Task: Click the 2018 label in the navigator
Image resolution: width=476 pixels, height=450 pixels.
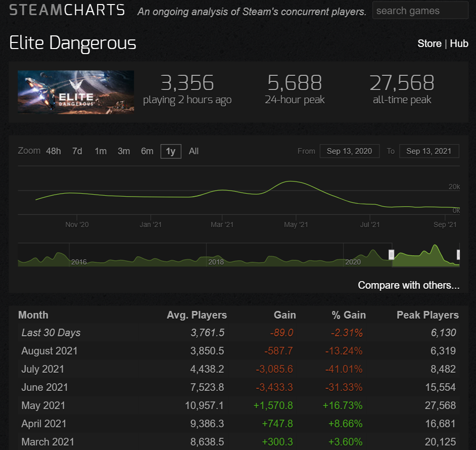Action: coord(216,262)
